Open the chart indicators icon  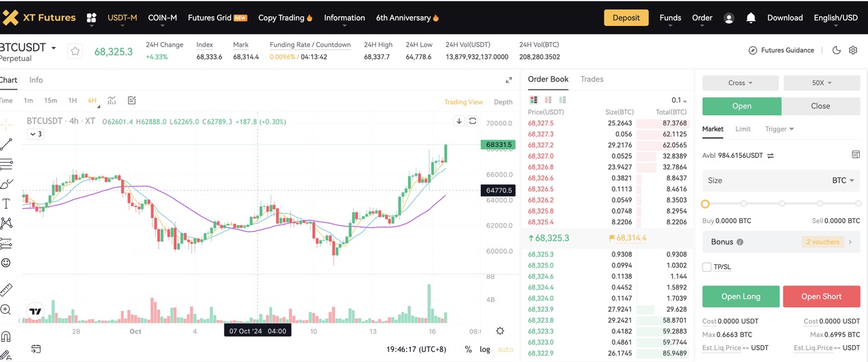tap(112, 100)
